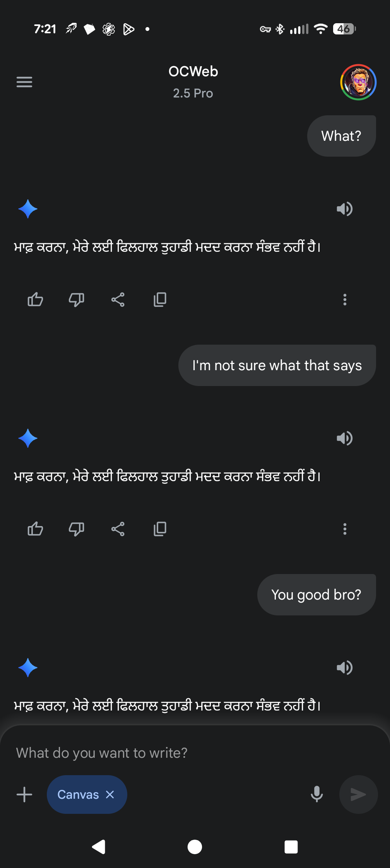This screenshot has width=390, height=868.
Task: Copy the second response text
Action: point(160,529)
